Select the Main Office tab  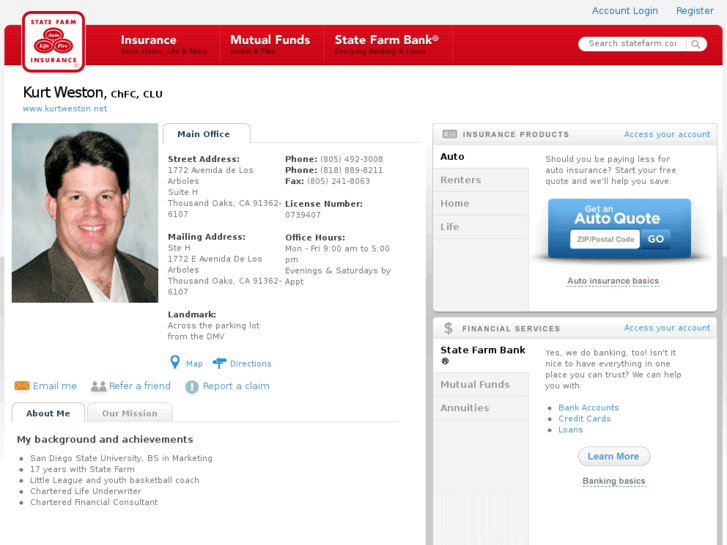tap(206, 134)
